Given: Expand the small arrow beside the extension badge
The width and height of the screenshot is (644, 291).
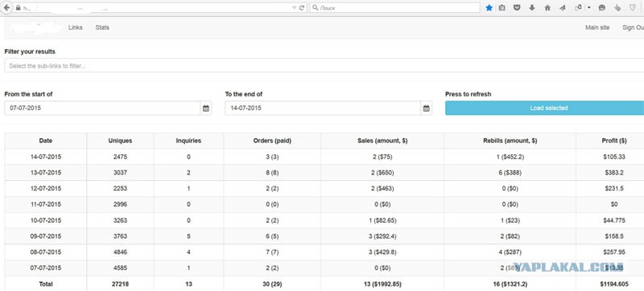Looking at the screenshot, I should click(589, 8).
